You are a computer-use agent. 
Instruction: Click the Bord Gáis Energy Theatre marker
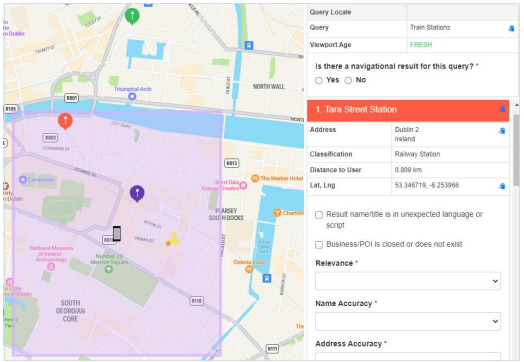pyautogui.click(x=243, y=186)
